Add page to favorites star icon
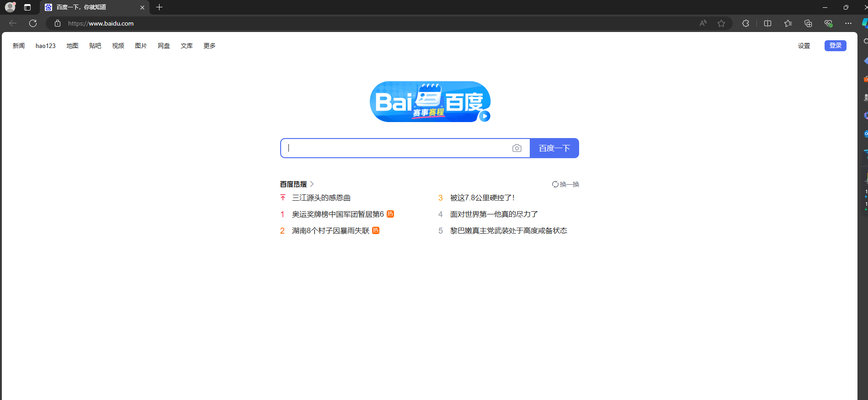The height and width of the screenshot is (400, 868). 721,23
